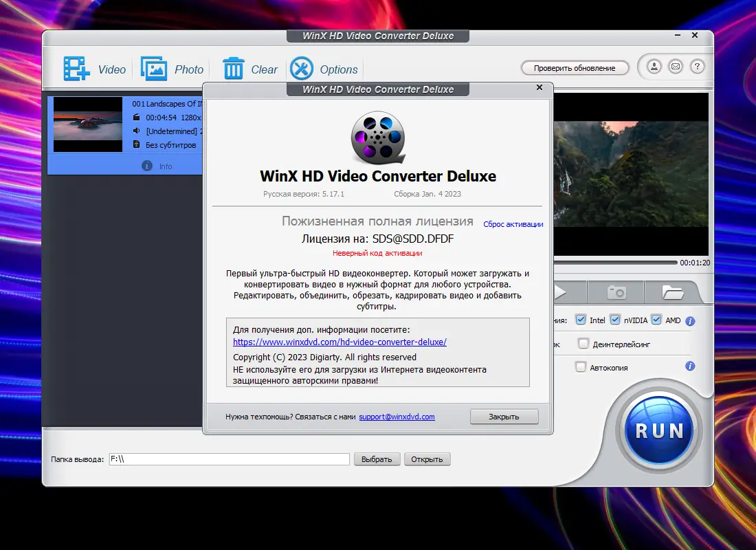The height and width of the screenshot is (550, 756).
Task: Click the Clear trash icon
Action: click(x=234, y=68)
